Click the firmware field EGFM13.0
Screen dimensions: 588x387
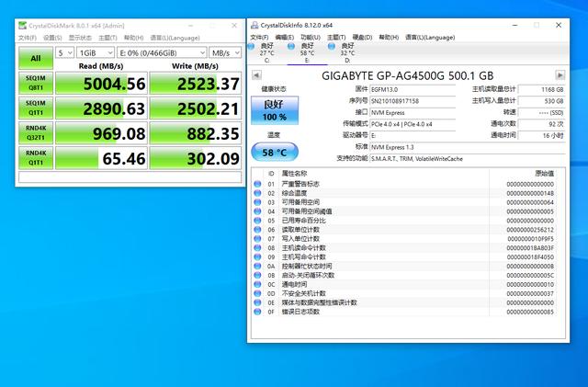point(413,90)
